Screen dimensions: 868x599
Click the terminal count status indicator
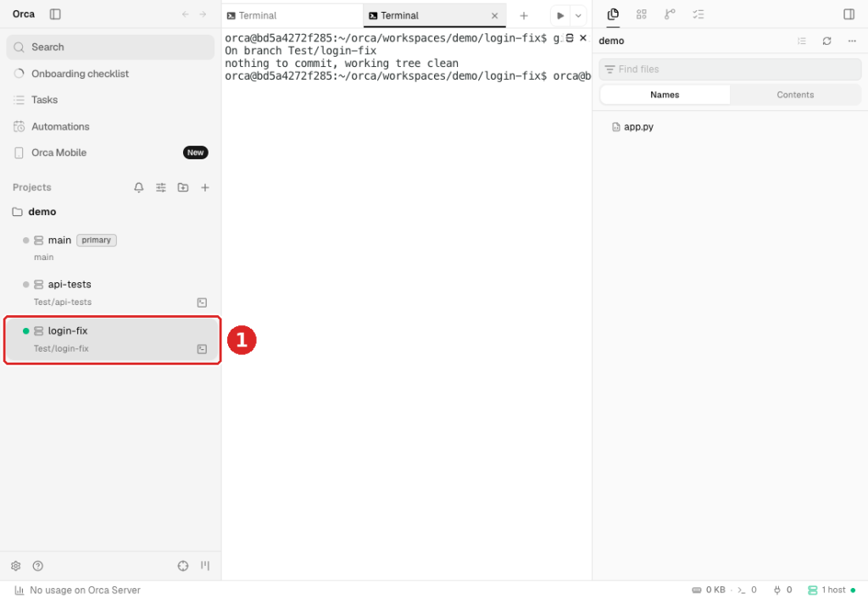747,591
